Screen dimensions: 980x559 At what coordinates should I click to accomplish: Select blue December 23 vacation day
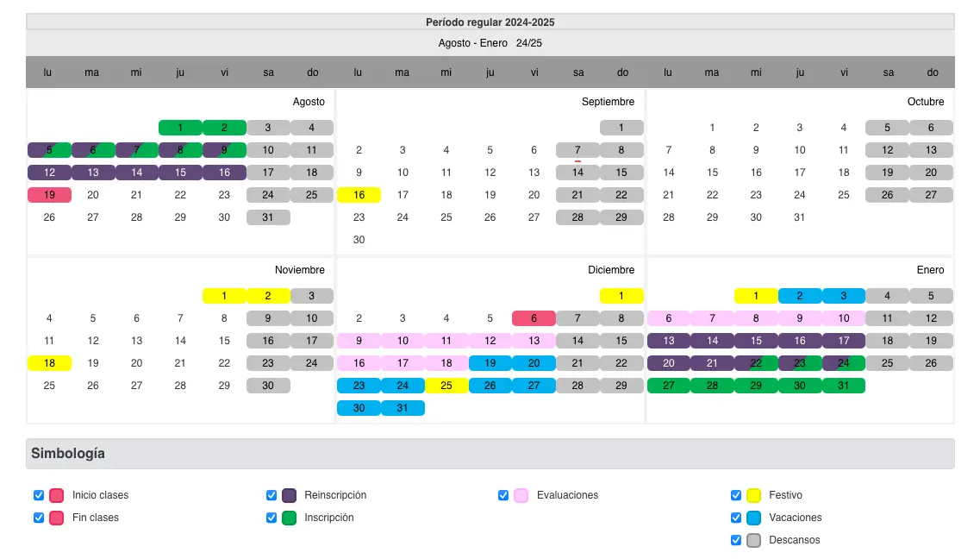pyautogui.click(x=359, y=386)
